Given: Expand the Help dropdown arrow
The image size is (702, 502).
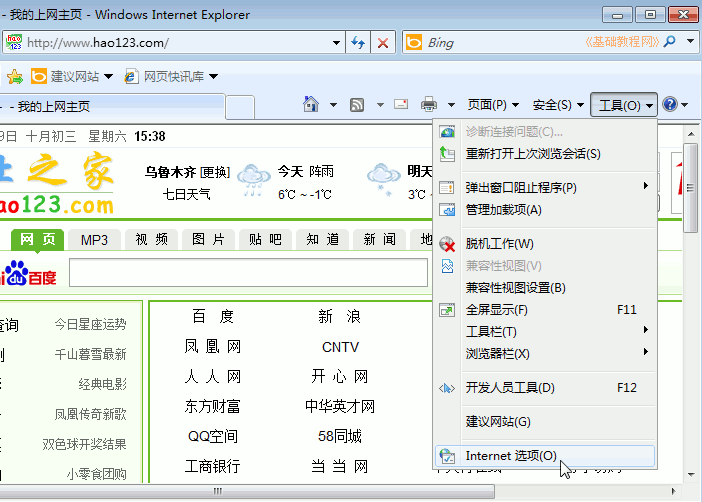Looking at the screenshot, I should tap(685, 105).
